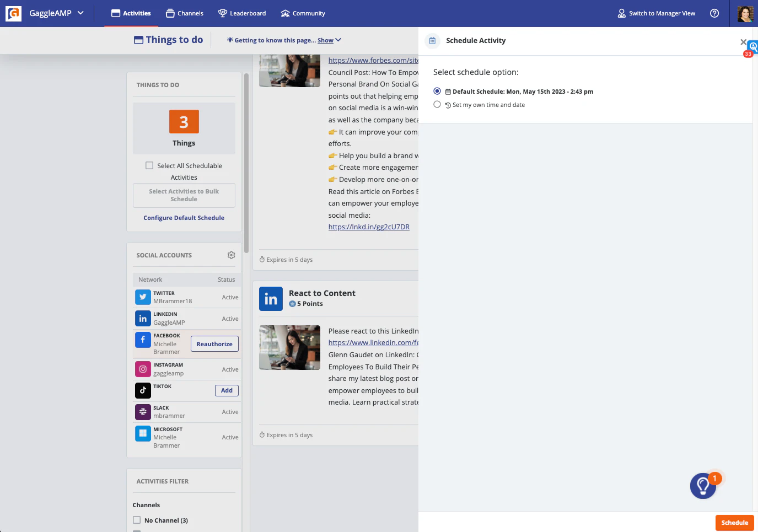Expand the GaggleAMP workspace dropdown
The width and height of the screenshot is (758, 532).
[80, 13]
